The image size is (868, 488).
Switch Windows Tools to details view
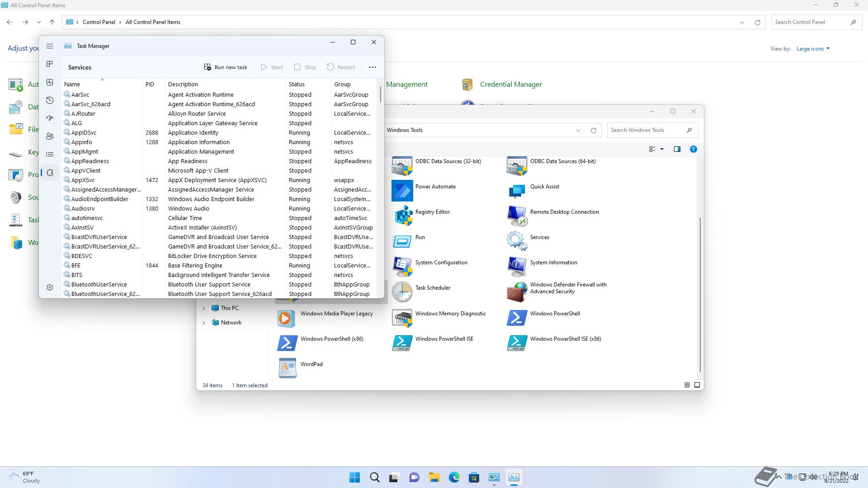(x=687, y=385)
